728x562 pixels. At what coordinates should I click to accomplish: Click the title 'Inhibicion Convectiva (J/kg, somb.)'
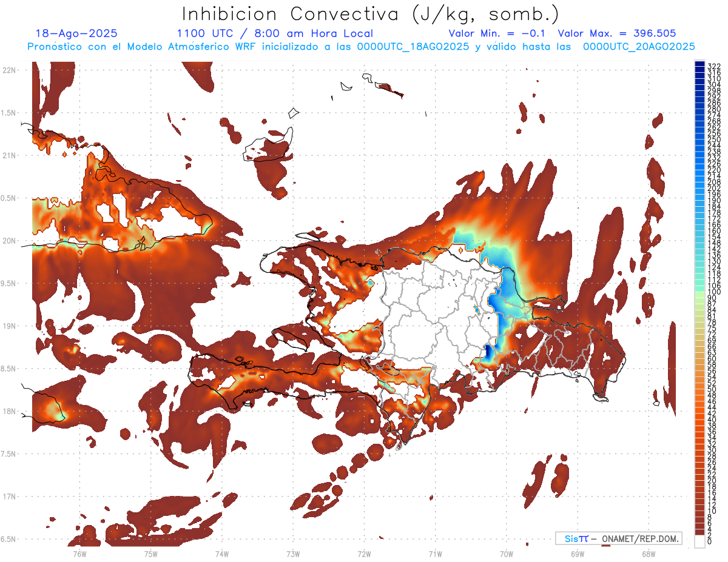pyautogui.click(x=371, y=15)
